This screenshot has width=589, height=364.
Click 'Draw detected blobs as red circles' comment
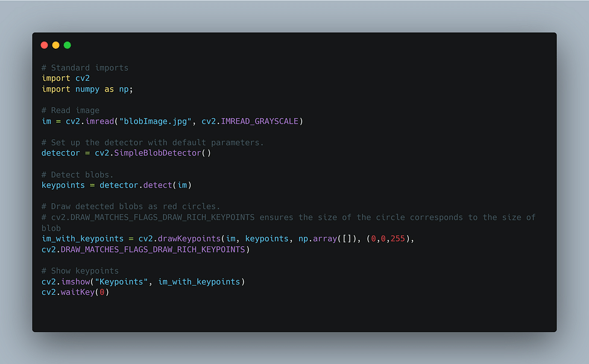(x=131, y=207)
